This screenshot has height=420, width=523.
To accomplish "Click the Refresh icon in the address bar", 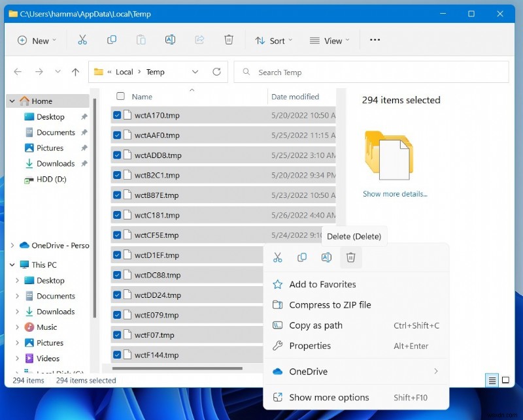I will point(216,72).
